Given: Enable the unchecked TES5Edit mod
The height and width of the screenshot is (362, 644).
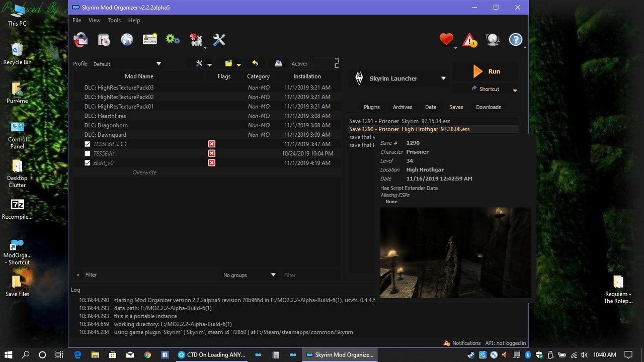Looking at the screenshot, I should coord(88,153).
